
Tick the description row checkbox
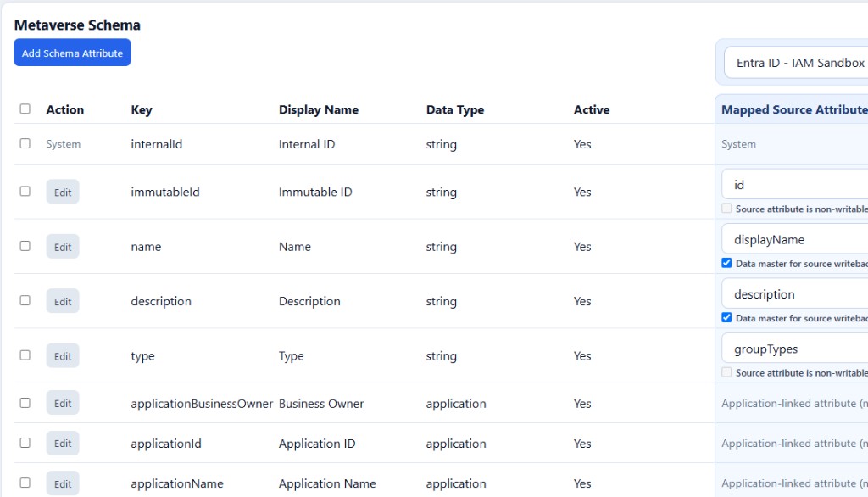click(x=25, y=300)
